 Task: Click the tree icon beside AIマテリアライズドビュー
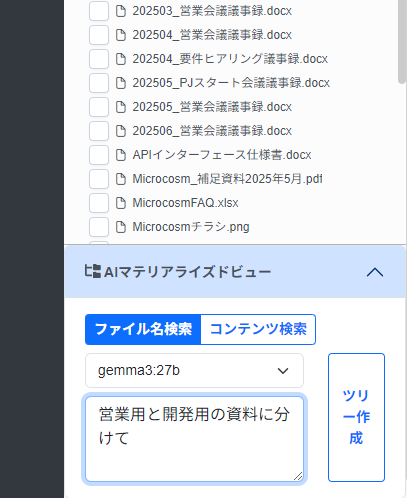92,271
